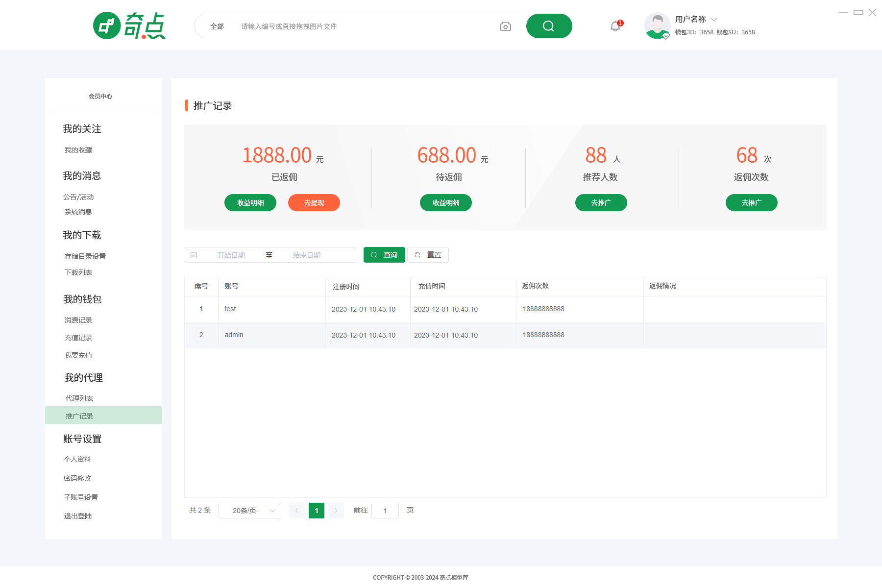This screenshot has width=882, height=588.
Task: Open 消费记录 in the sidebar
Action: [x=78, y=320]
